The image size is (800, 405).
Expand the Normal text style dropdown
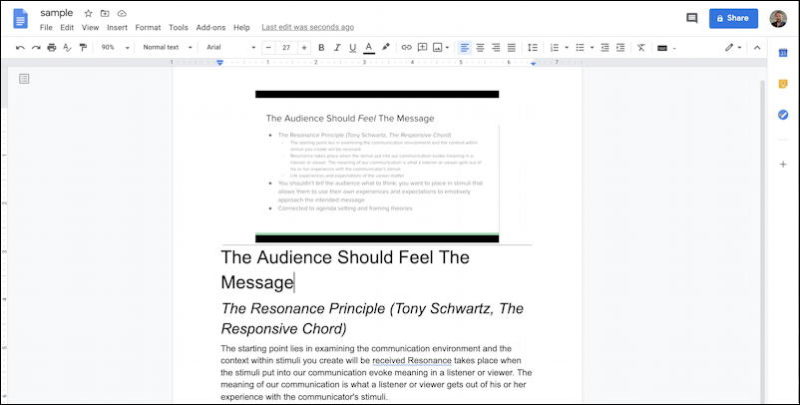pyautogui.click(x=165, y=47)
